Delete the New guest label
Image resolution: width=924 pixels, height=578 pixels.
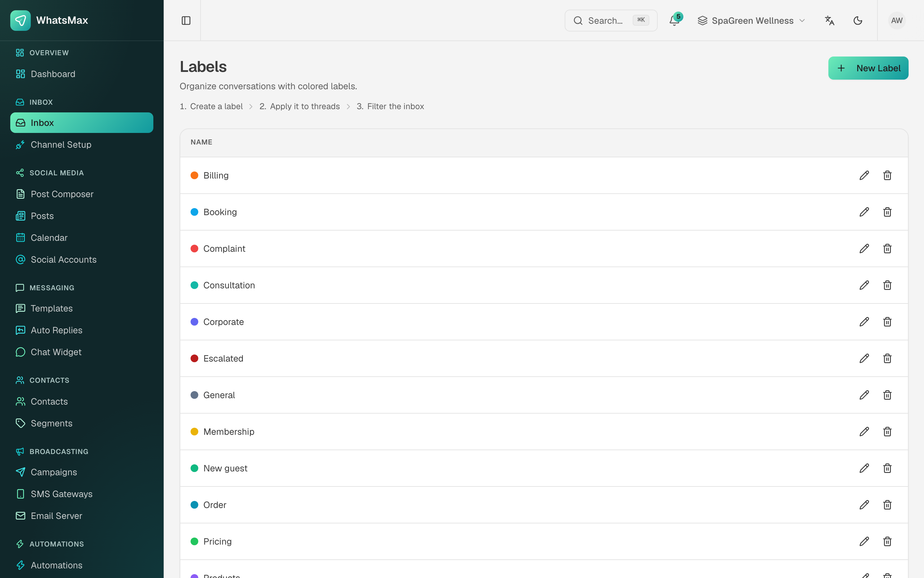pyautogui.click(x=887, y=468)
